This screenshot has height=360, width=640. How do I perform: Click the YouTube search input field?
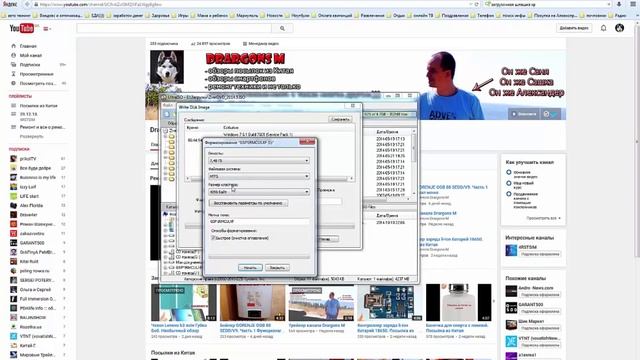(x=174, y=28)
